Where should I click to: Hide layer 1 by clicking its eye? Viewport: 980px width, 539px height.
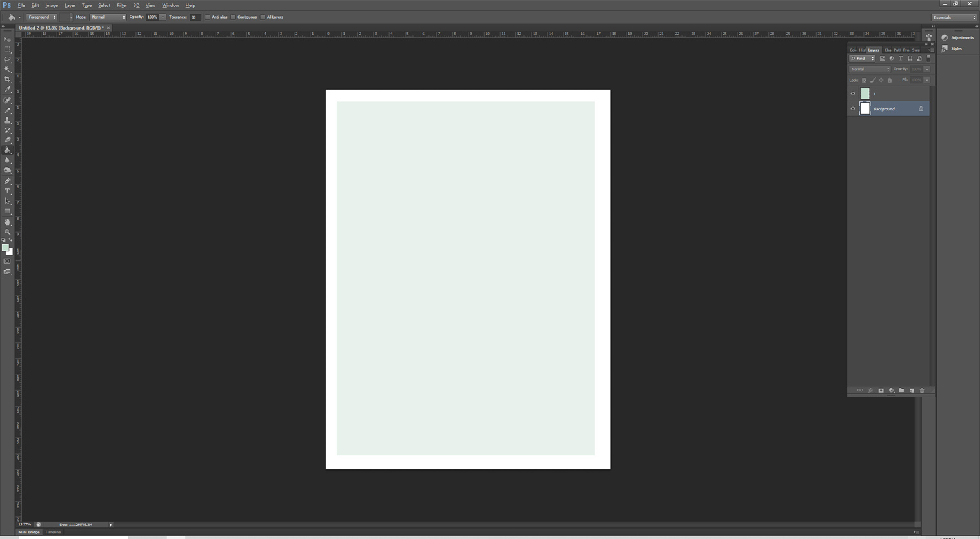[853, 93]
